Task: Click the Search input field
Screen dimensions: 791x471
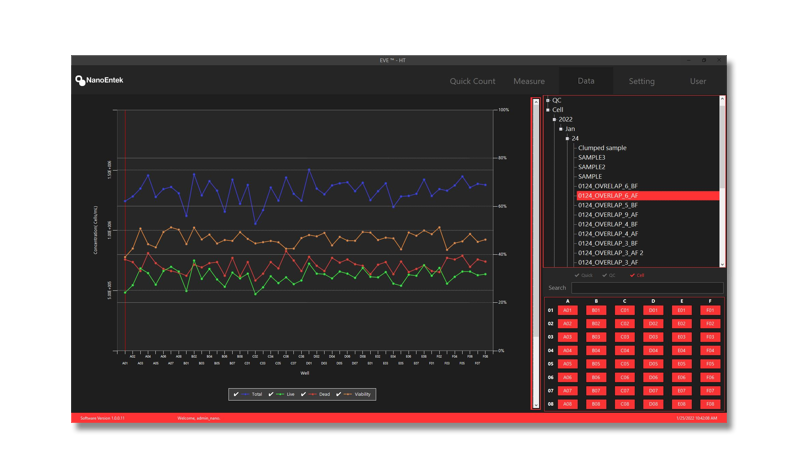Action: (x=646, y=288)
